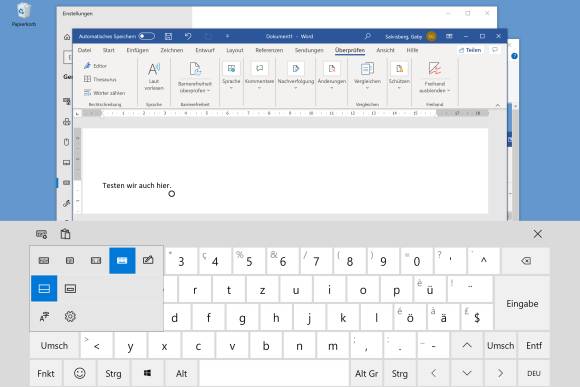Select the small one-handed keyboard layout
This screenshot has width=580, height=387.
coord(70,261)
